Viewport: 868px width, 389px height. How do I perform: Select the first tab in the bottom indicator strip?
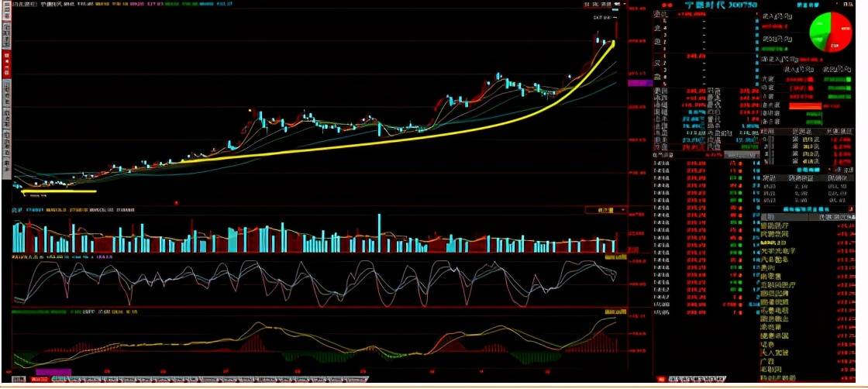(x=19, y=379)
